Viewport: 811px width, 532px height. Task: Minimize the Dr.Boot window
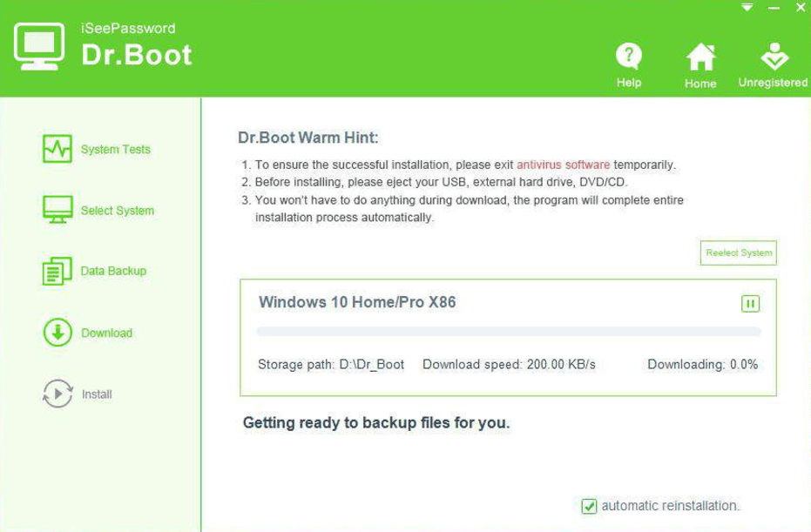point(774,9)
